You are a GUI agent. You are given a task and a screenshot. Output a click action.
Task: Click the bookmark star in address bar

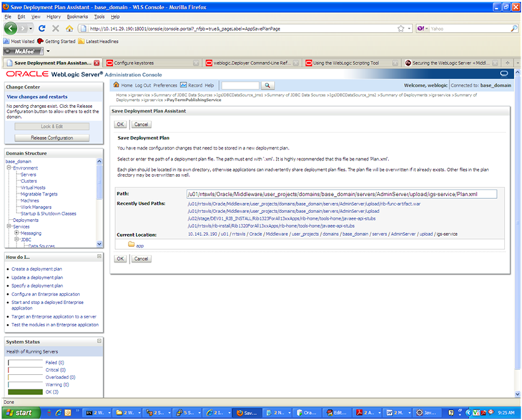(x=401, y=29)
